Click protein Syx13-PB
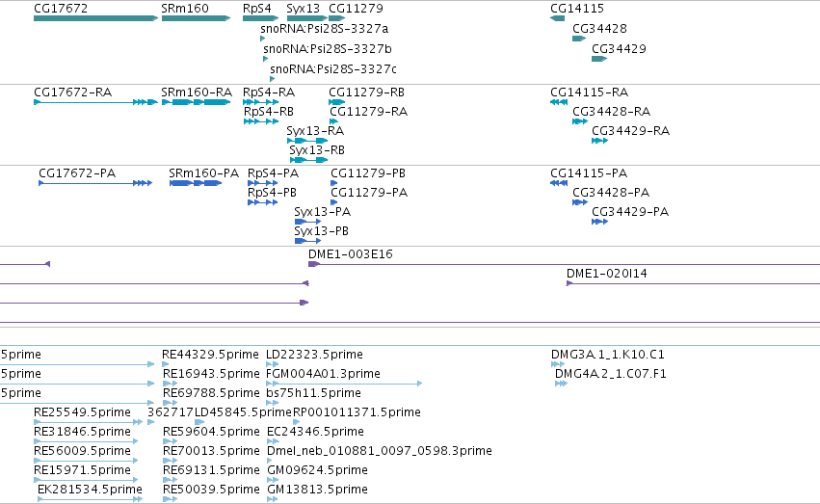This screenshot has width=820, height=504. coord(322,231)
